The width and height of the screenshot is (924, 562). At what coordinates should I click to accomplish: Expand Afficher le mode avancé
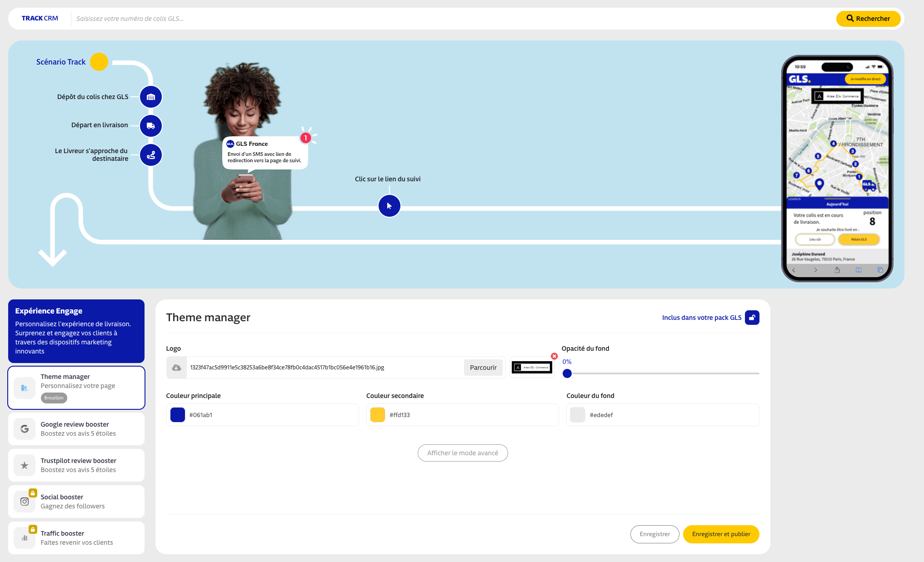(463, 453)
